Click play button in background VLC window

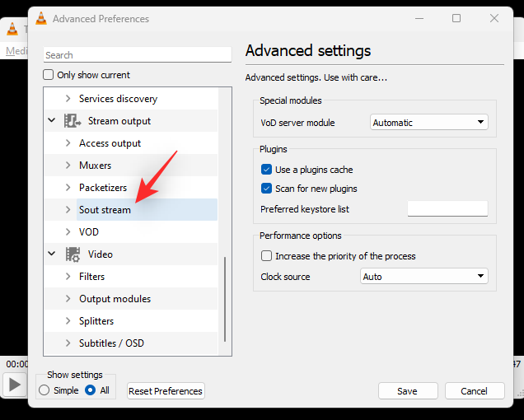tap(15, 385)
